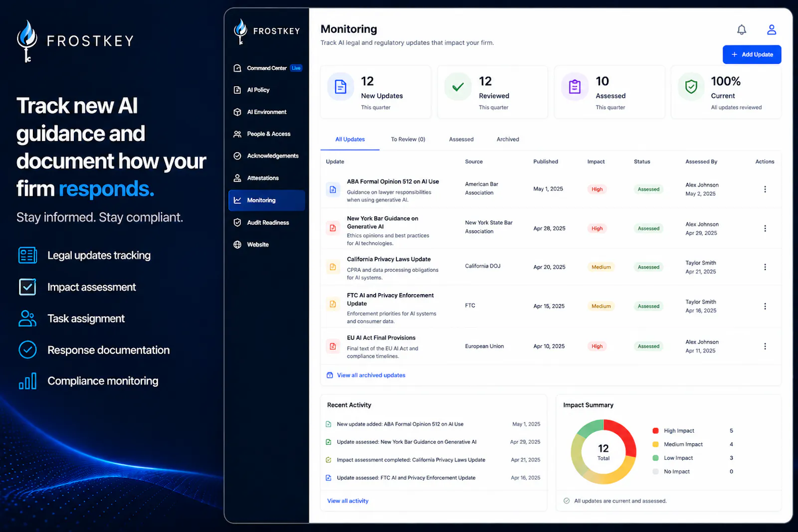Select Monitoring in the sidebar
This screenshot has height=532, width=798.
267,200
